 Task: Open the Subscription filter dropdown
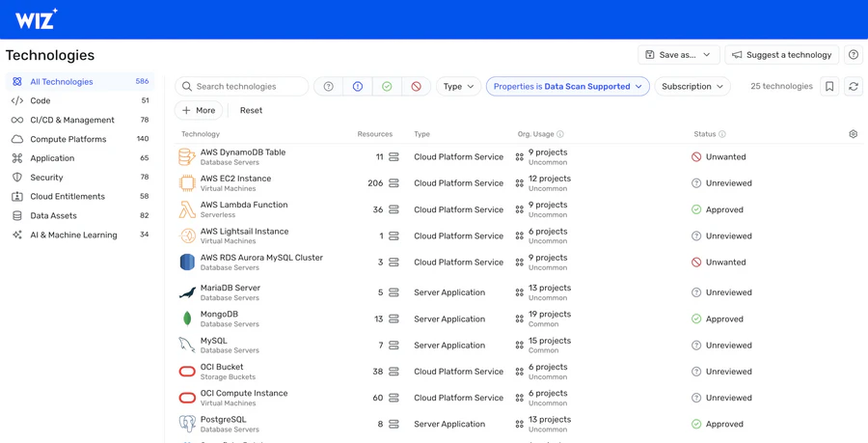[692, 87]
